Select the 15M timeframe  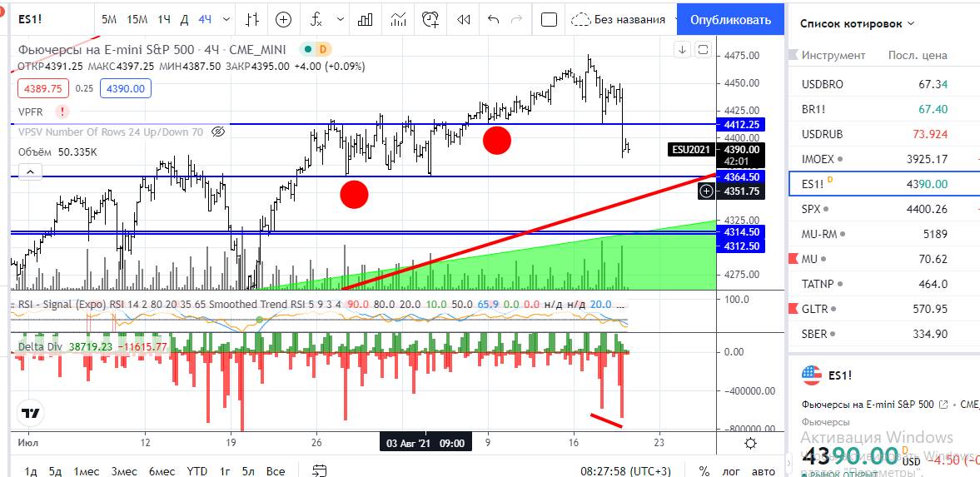137,19
